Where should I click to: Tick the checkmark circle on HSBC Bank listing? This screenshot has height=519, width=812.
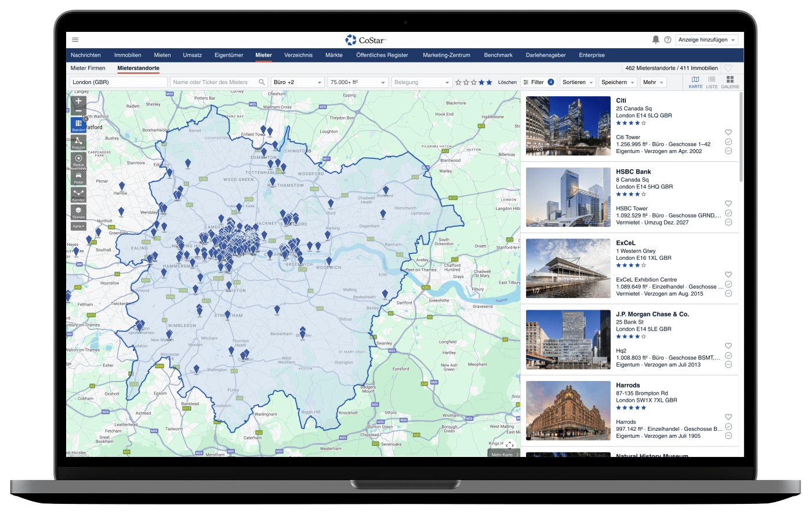(x=728, y=213)
